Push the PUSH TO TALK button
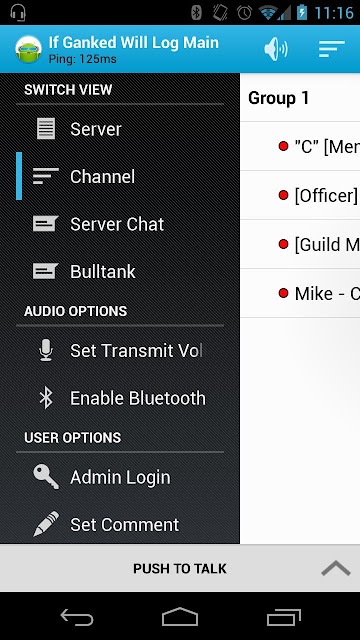This screenshot has width=360, height=640. tap(180, 568)
